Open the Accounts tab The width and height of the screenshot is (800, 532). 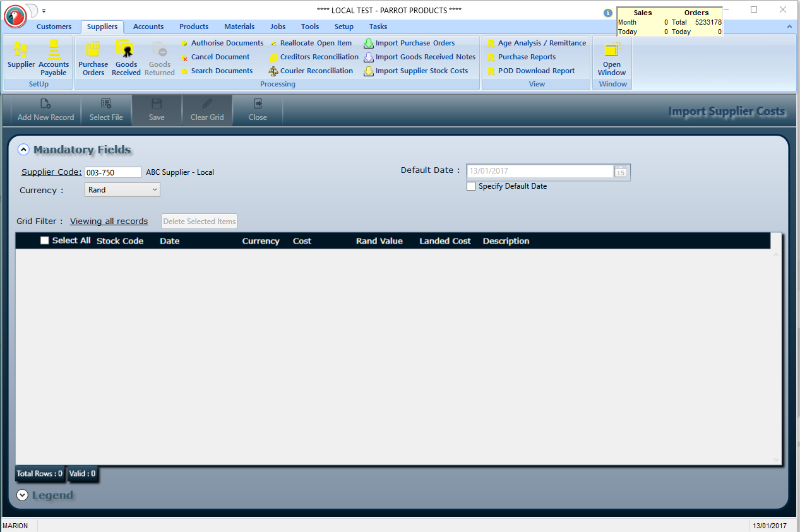point(148,27)
